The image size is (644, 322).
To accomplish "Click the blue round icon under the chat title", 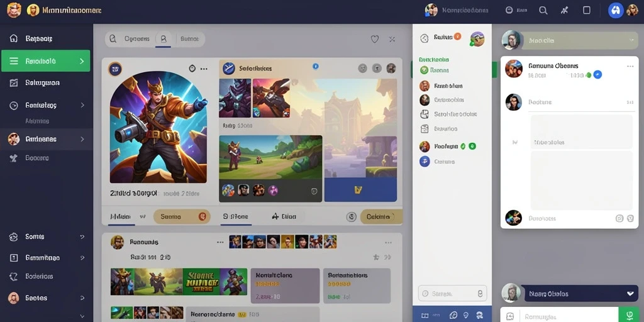I will pos(597,75).
